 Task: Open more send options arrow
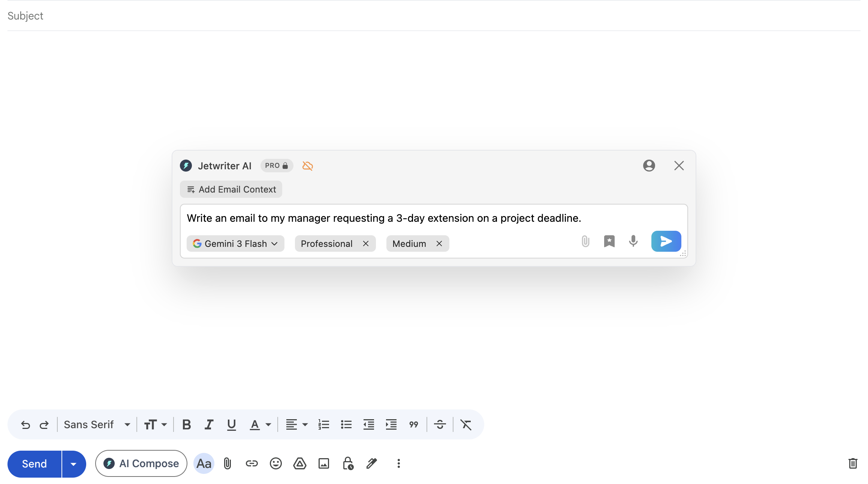[74, 464]
